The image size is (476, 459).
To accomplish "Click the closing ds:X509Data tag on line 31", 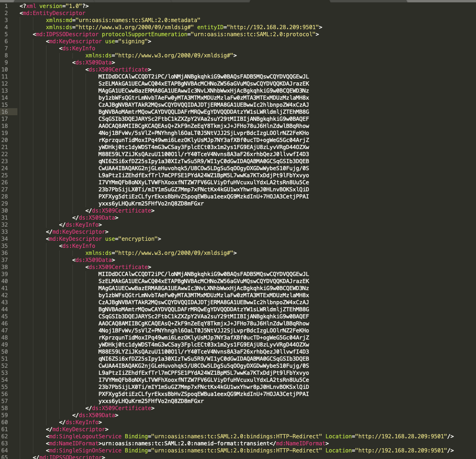I will [x=95, y=217].
